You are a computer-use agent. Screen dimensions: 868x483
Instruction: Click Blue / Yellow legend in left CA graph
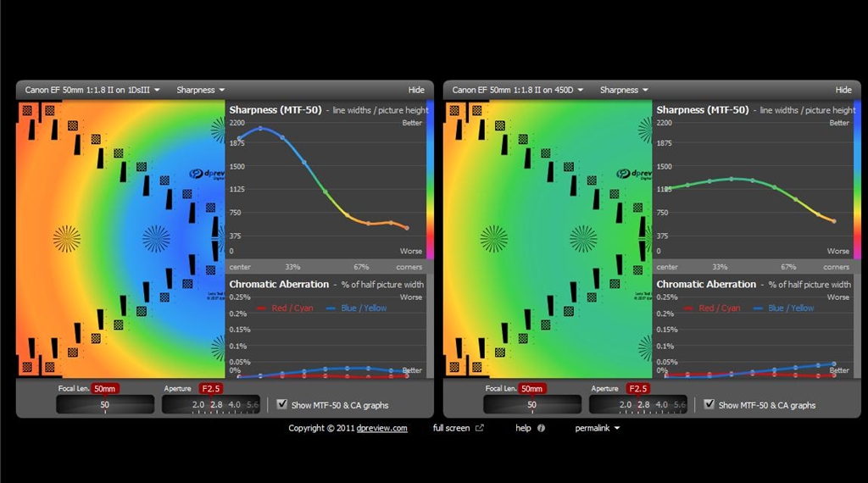click(357, 308)
